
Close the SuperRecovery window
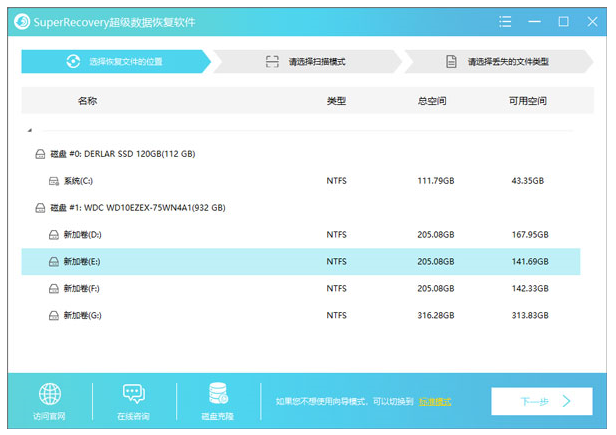click(592, 22)
